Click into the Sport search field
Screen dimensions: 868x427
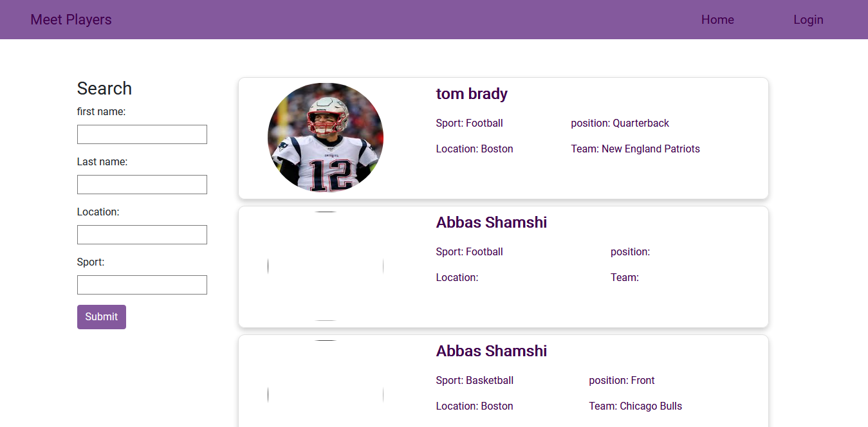(142, 285)
